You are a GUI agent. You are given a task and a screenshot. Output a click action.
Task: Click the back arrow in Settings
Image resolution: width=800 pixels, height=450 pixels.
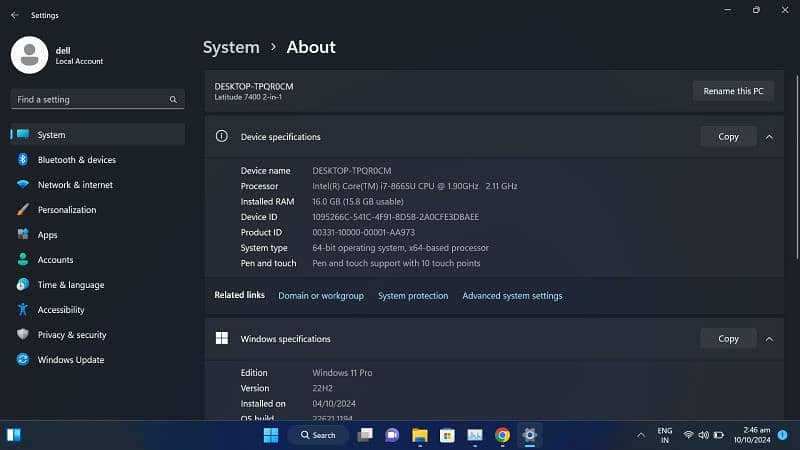(x=14, y=15)
